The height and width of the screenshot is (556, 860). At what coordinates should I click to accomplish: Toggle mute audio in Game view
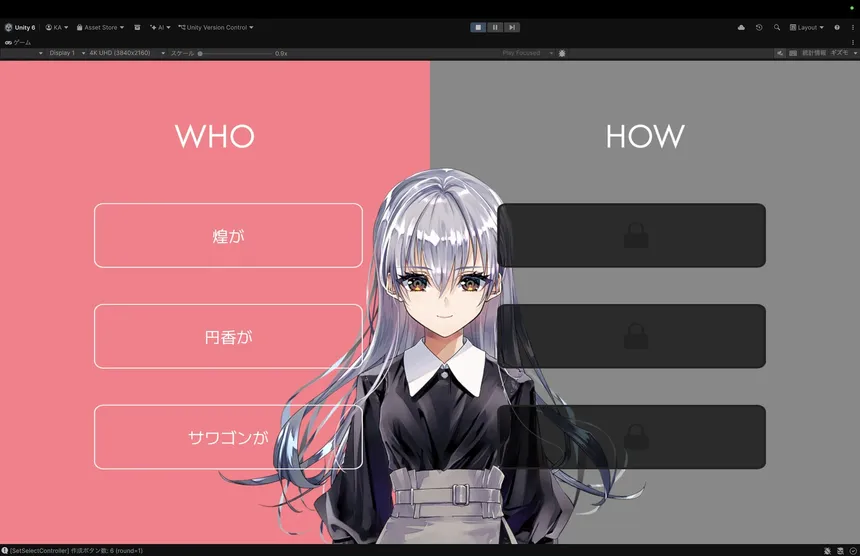click(780, 53)
